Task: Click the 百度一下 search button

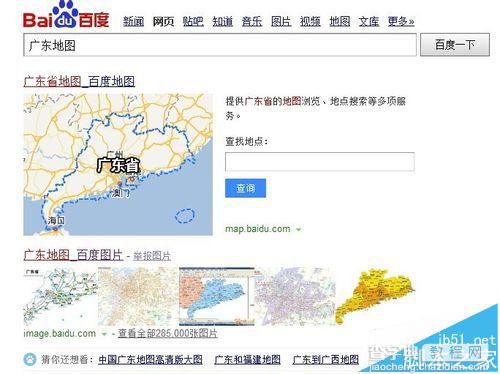Action: [455, 45]
